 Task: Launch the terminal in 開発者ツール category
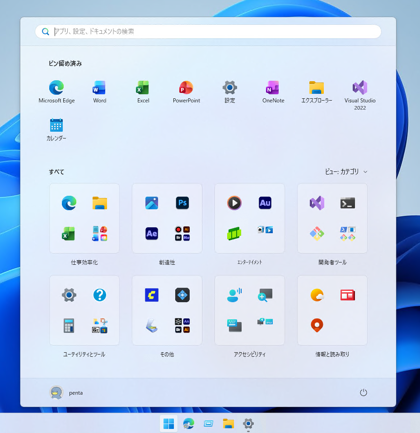[x=347, y=203]
